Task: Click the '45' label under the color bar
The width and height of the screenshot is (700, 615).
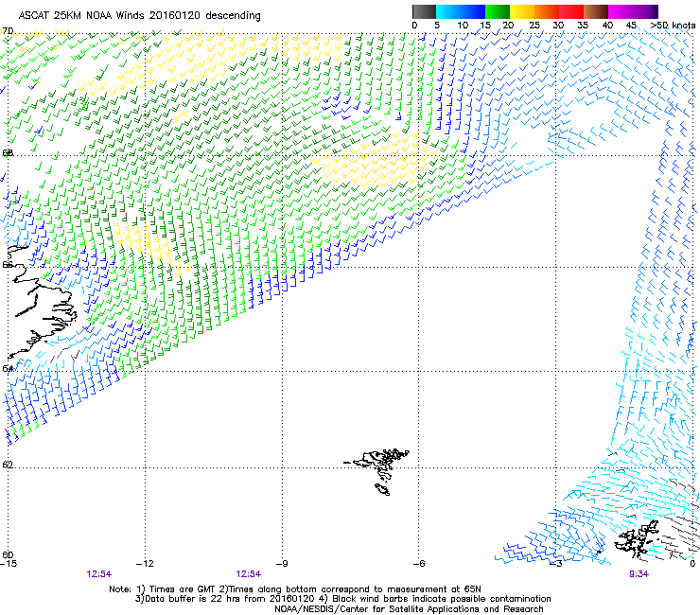Action: [631, 25]
